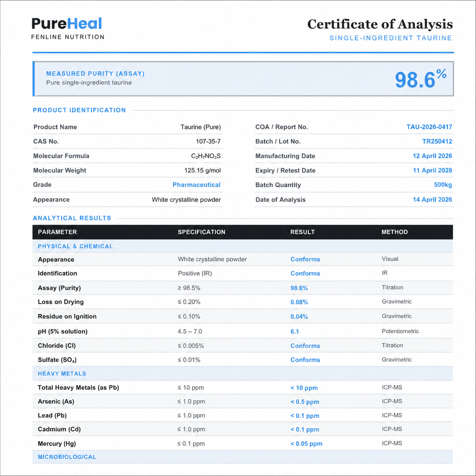Click manufacturing date 12 April 2026
The image size is (476, 476).
point(432,156)
